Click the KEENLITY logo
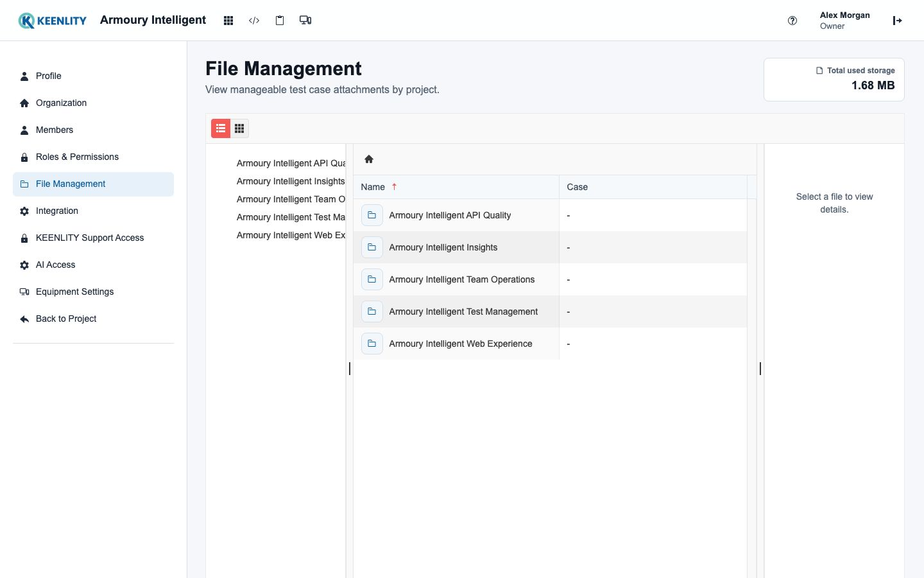 [53, 21]
